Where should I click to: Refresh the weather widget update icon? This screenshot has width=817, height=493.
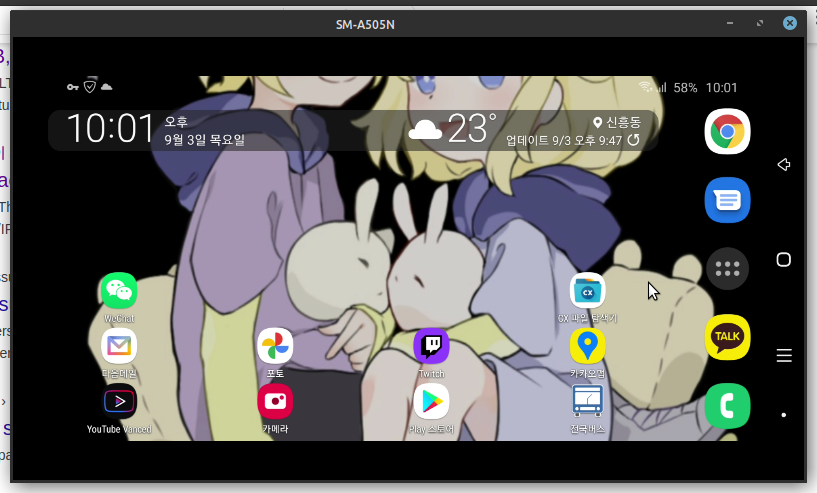click(x=633, y=140)
